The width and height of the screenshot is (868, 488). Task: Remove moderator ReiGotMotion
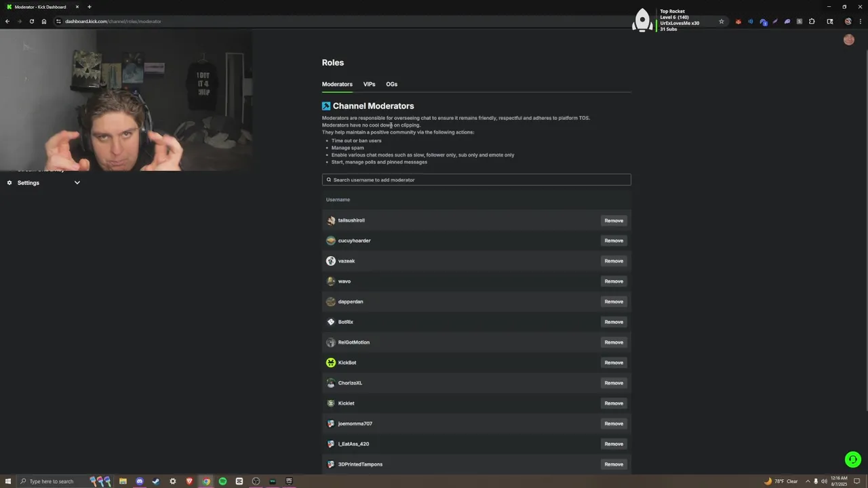614,342
